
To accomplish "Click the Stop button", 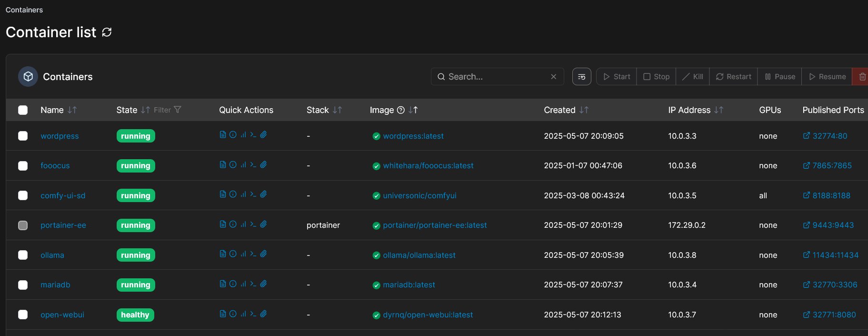I will click(656, 77).
